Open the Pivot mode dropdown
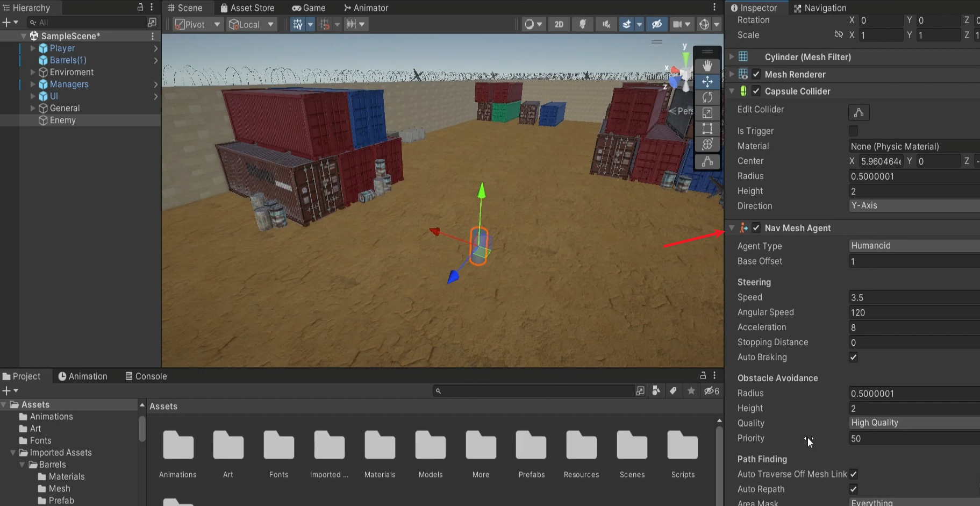The width and height of the screenshot is (980, 506). (198, 24)
